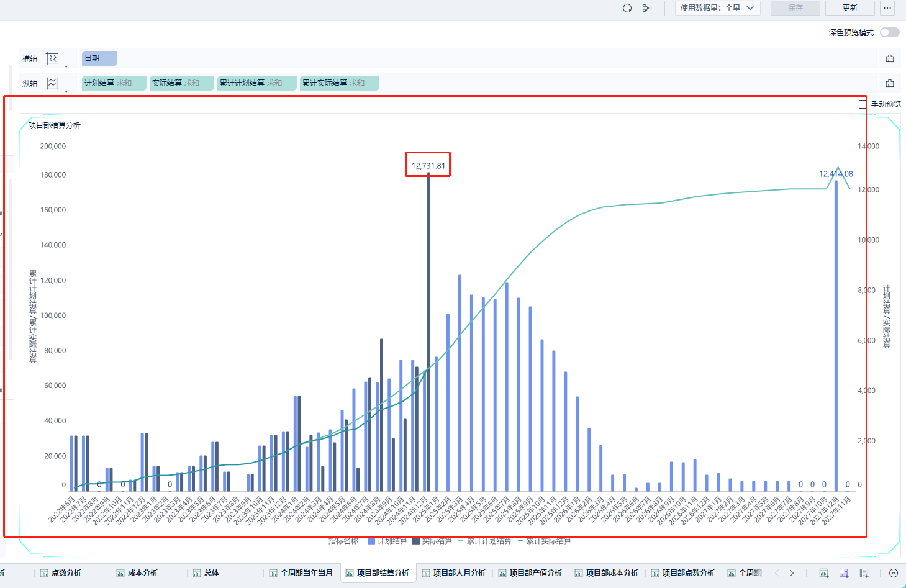The image size is (906, 588).
Task: Expand the 横轴 axis dropdown arrow
Action: click(x=66, y=66)
